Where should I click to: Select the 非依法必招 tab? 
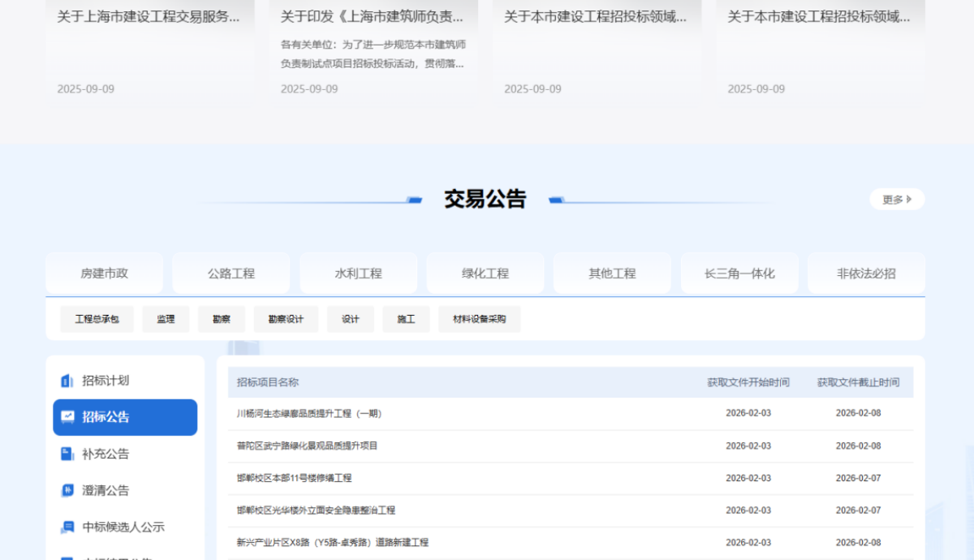[x=866, y=274]
